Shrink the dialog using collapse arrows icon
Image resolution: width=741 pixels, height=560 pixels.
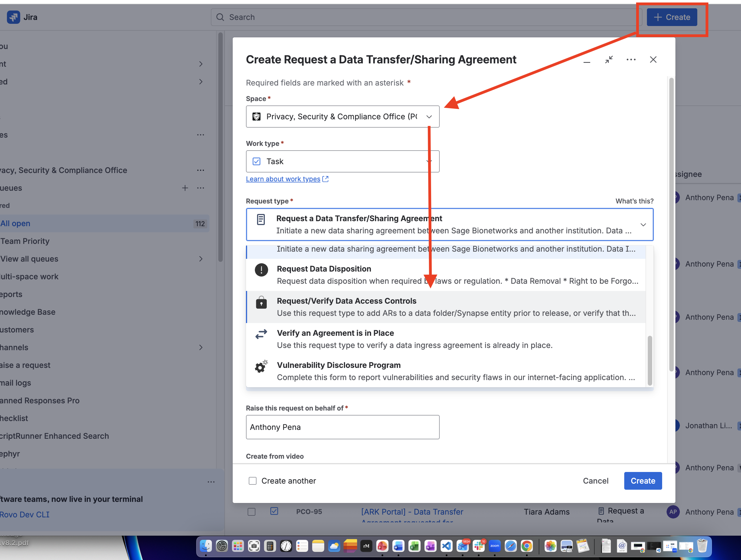[x=609, y=60]
